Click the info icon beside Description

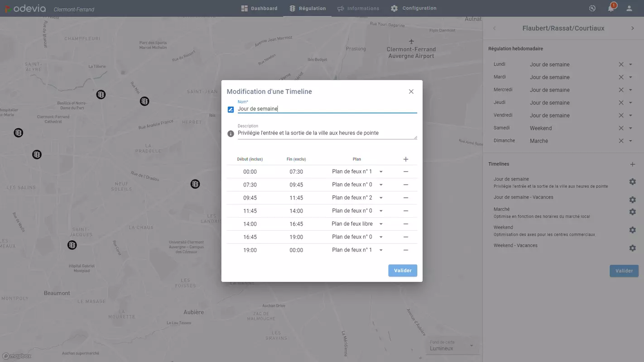[231, 133]
